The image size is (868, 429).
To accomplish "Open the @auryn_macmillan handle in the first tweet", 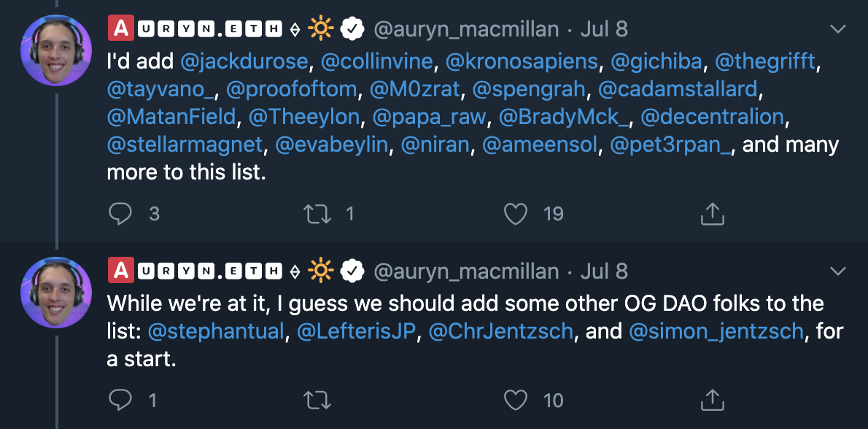I will point(466,29).
